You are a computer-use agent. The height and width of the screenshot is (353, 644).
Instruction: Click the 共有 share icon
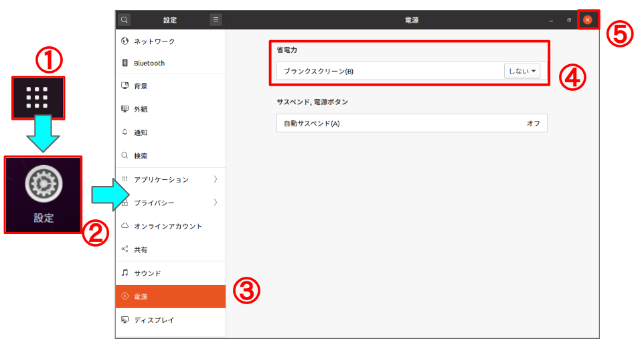[x=125, y=249]
